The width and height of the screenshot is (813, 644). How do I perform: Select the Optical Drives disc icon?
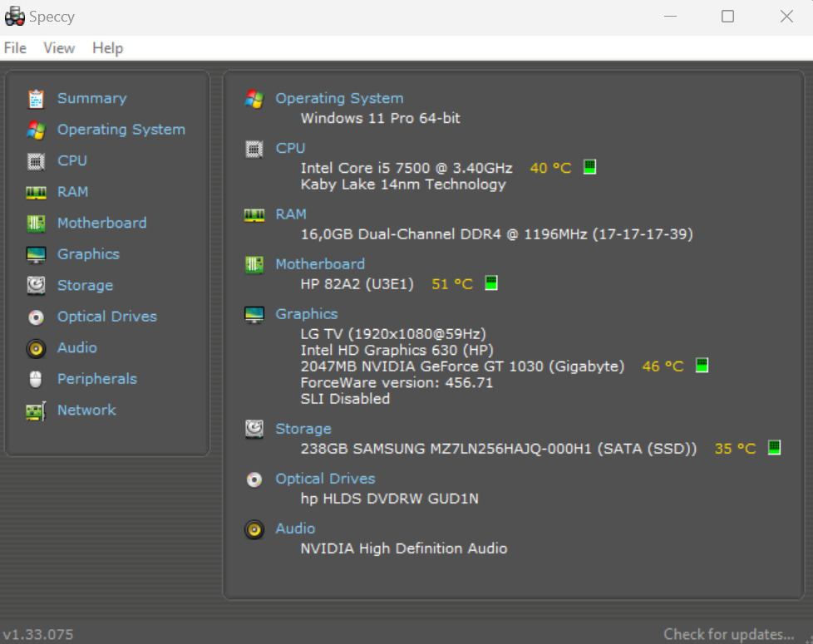tap(36, 317)
